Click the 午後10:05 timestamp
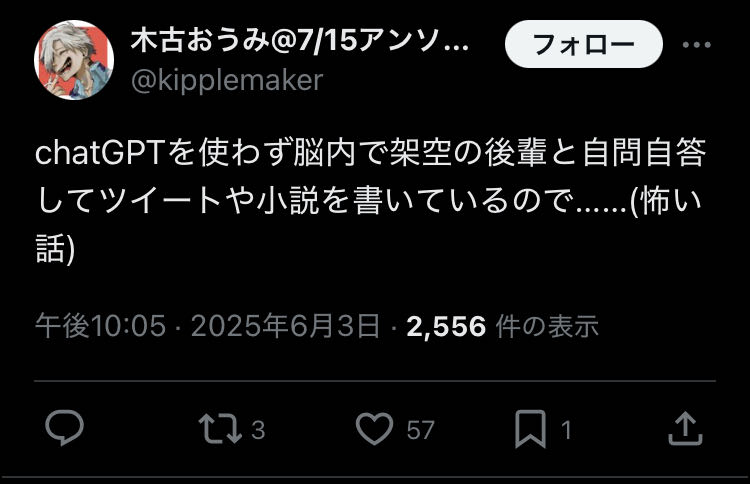Image resolution: width=750 pixels, height=484 pixels. (101, 326)
